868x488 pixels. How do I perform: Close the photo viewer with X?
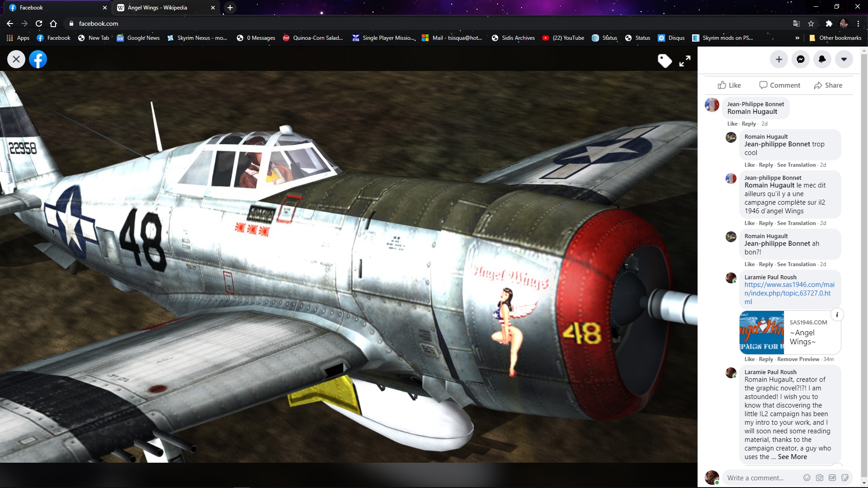[x=16, y=59]
